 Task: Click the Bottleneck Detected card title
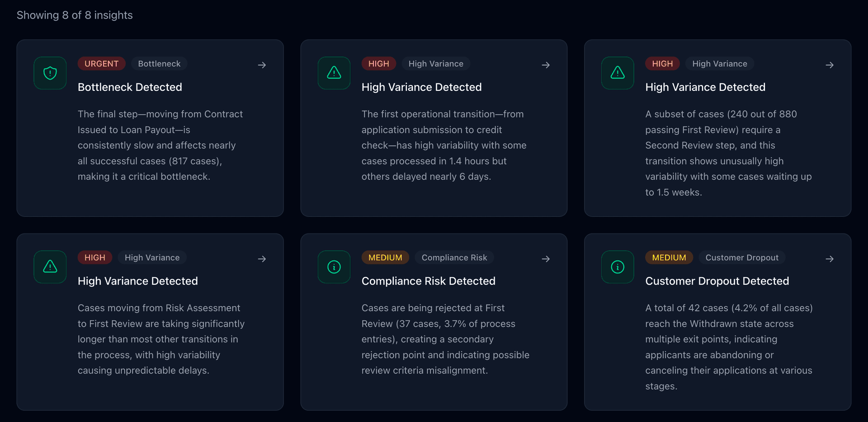click(130, 87)
